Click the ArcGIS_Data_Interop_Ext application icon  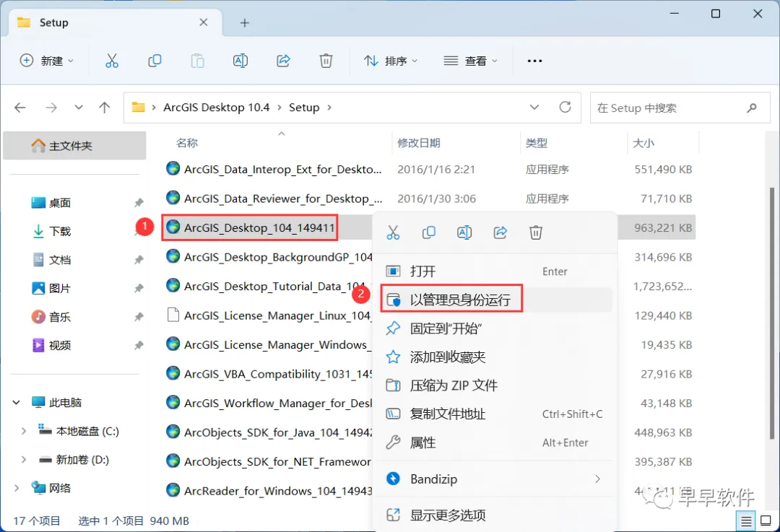173,168
